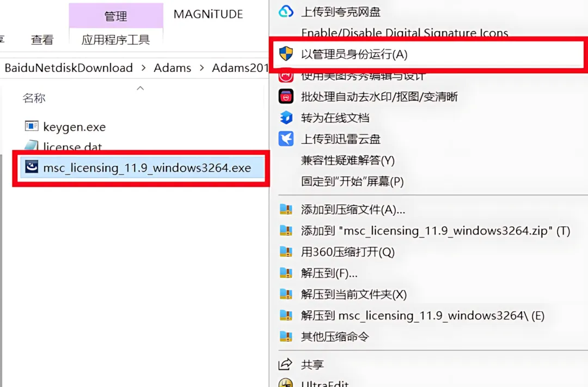This screenshot has height=387, width=588.
Task: Sort by the 名称 column header
Action: 34,98
